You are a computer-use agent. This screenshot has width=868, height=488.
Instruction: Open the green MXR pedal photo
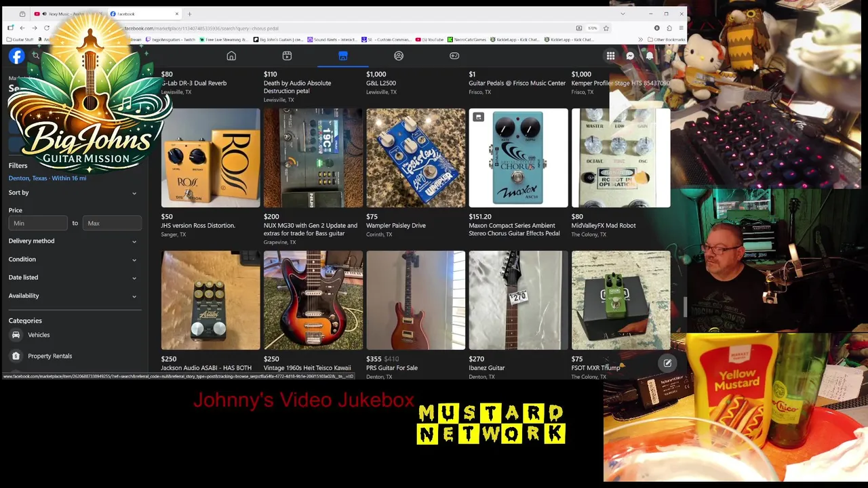(x=620, y=300)
